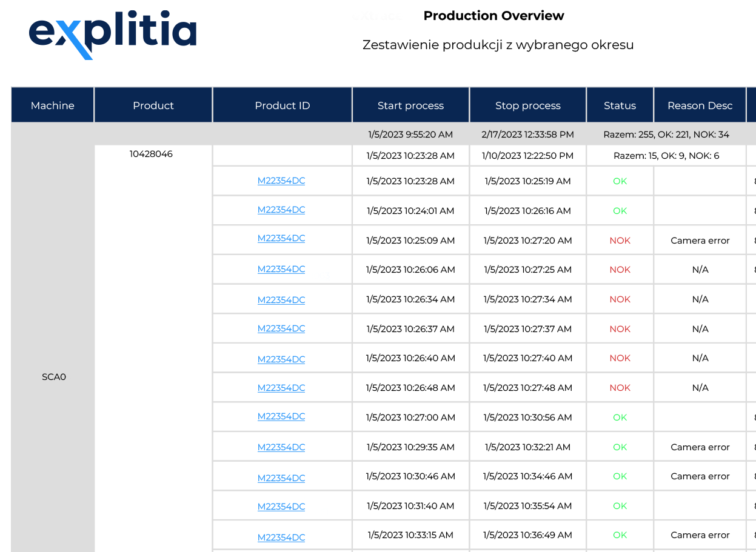
Task: Click NOK status for 10:26:48 AM row
Action: (620, 388)
